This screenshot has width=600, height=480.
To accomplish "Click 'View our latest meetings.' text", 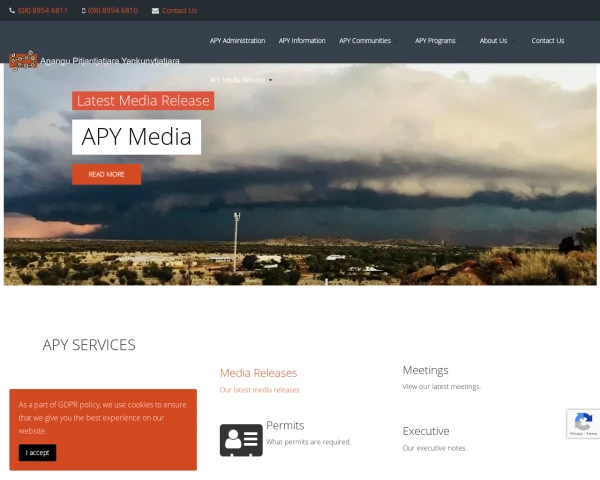I will point(442,387).
